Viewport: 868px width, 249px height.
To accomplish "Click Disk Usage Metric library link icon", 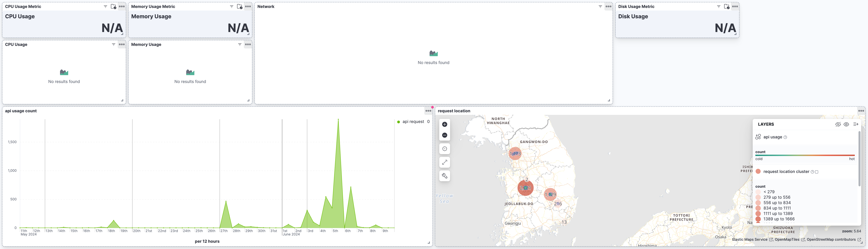I will [727, 6].
